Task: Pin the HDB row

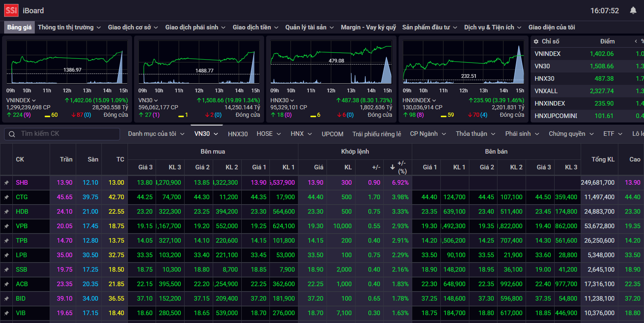Action: point(6,212)
